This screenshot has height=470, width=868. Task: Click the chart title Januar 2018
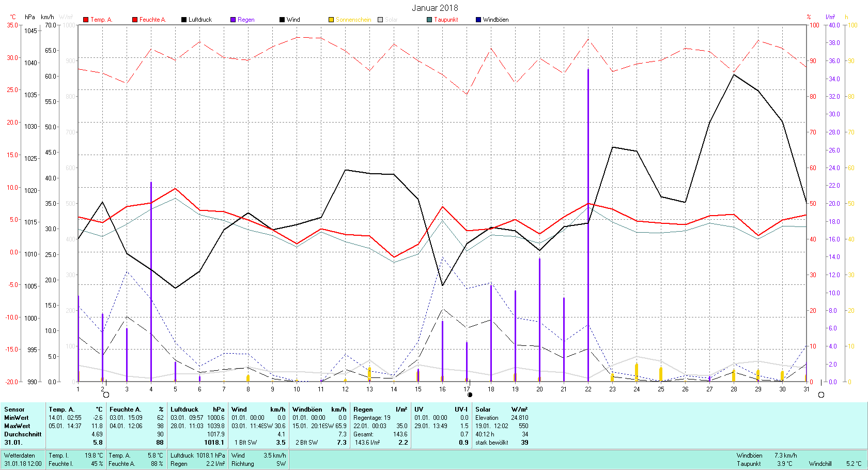click(x=435, y=8)
